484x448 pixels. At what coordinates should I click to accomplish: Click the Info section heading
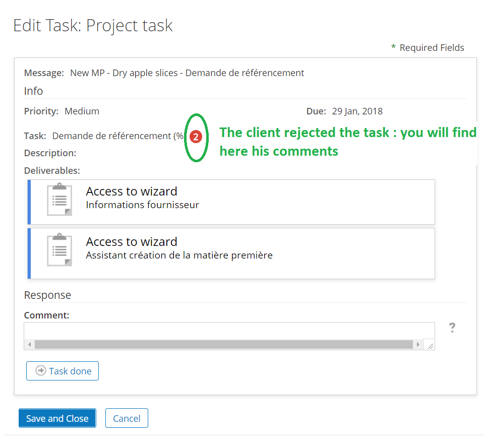tap(33, 91)
